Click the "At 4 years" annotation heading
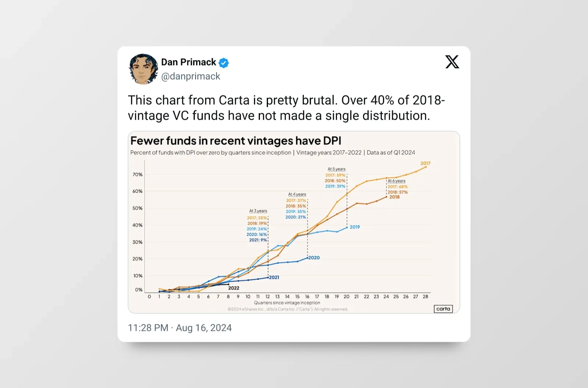The image size is (588, 388). click(297, 194)
